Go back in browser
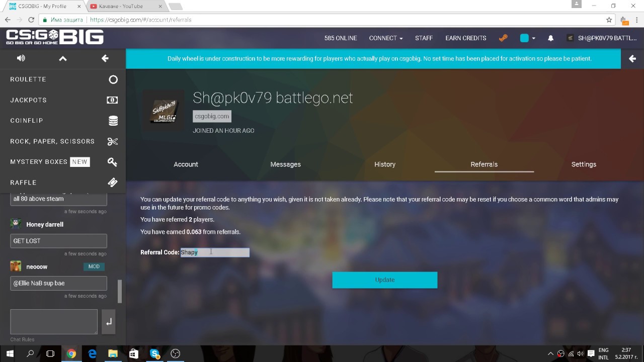The height and width of the screenshot is (362, 644). 7,20
